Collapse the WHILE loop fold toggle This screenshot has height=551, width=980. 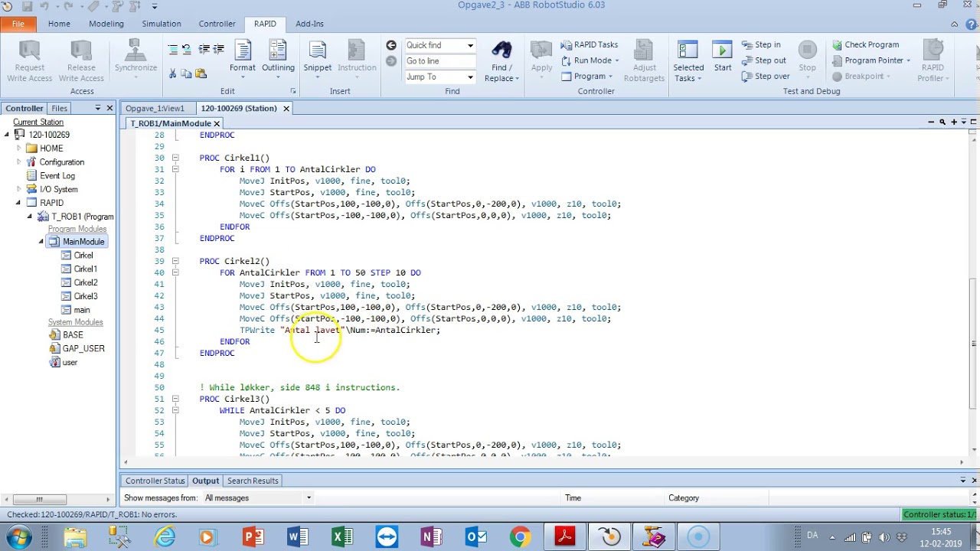click(x=175, y=410)
